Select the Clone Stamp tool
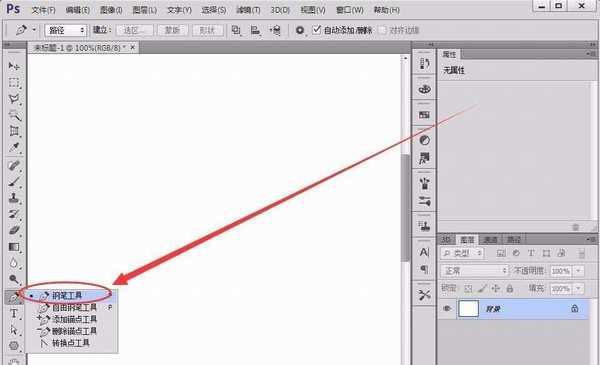 [x=14, y=198]
